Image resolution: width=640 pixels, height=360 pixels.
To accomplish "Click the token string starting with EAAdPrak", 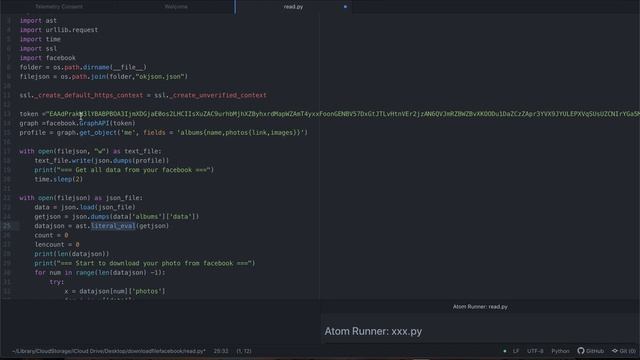I will pos(343,114).
